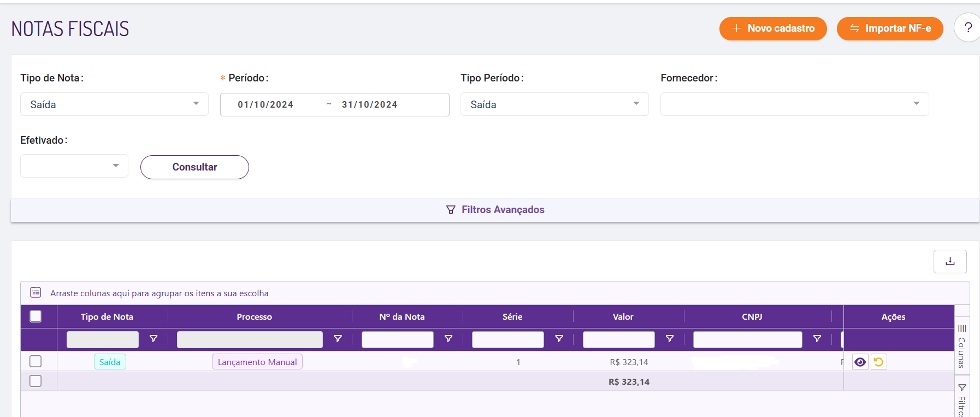980x417 pixels.
Task: Open the Fornecedor dropdown
Action: click(794, 104)
